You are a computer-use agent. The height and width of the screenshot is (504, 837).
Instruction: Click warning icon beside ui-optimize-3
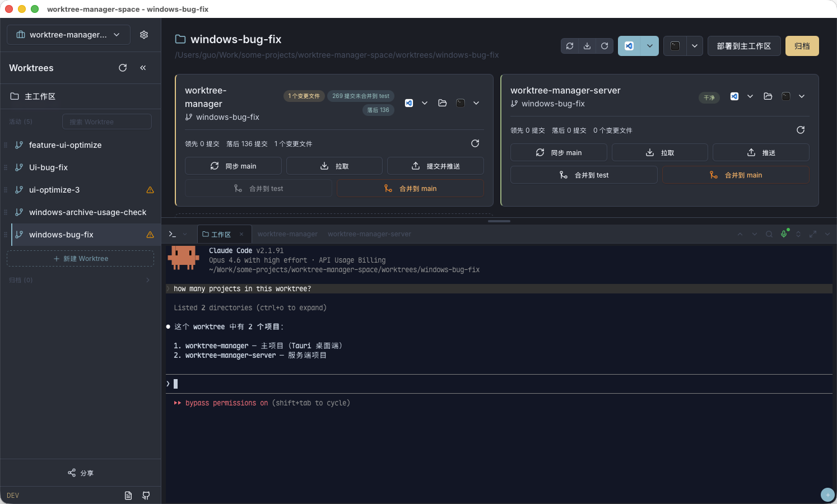[150, 190]
